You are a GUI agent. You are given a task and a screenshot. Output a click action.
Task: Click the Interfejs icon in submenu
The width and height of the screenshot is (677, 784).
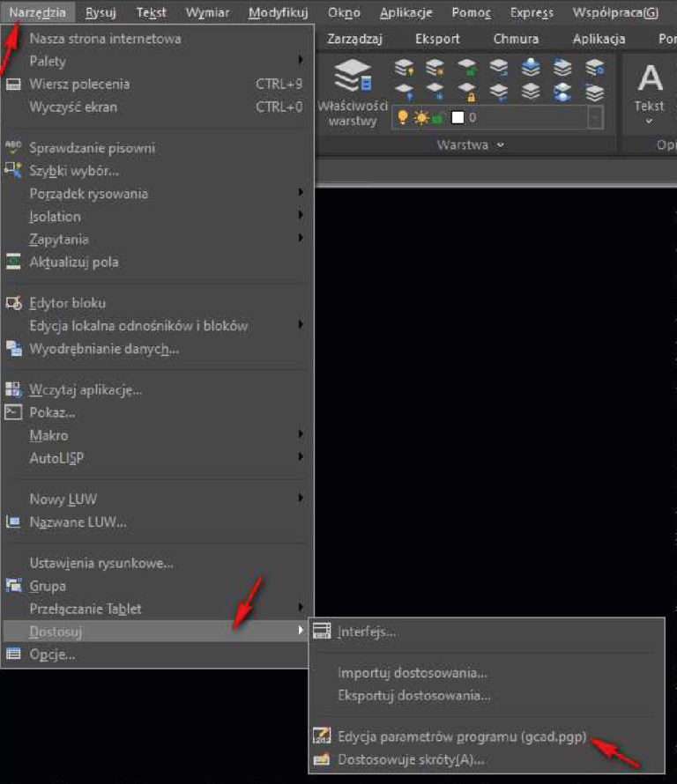[322, 632]
